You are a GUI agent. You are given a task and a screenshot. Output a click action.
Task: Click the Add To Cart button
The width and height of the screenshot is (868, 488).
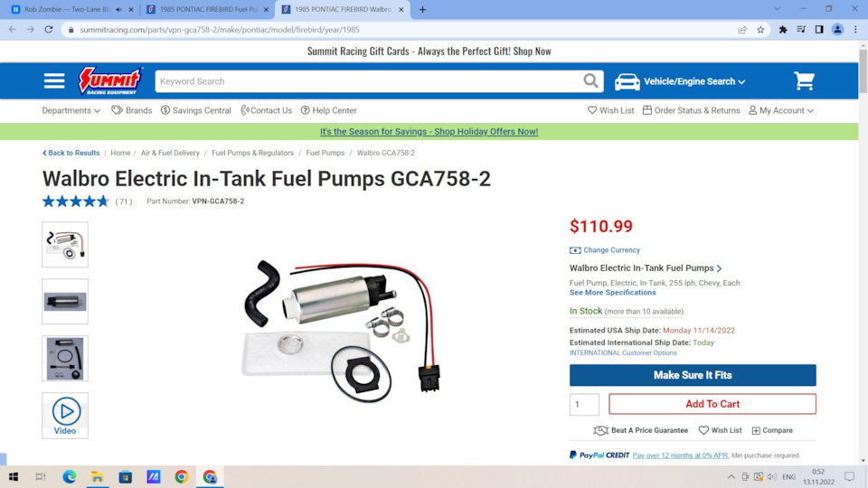[x=712, y=404]
